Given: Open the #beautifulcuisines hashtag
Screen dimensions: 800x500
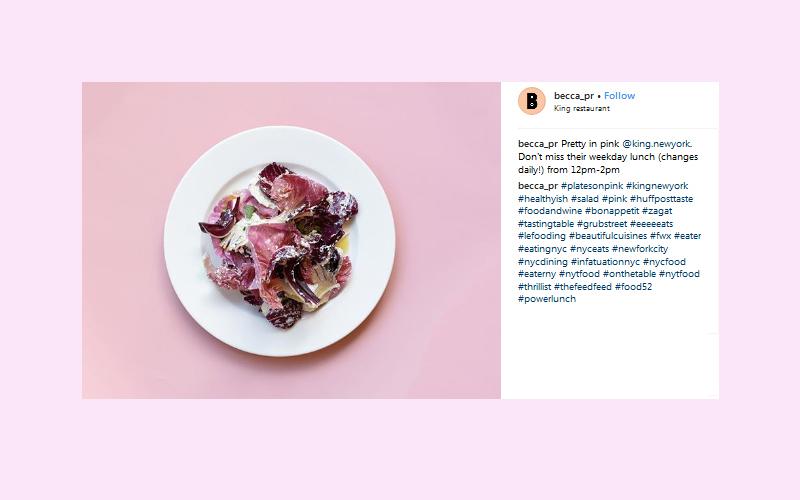Looking at the screenshot, I should coord(608,236).
